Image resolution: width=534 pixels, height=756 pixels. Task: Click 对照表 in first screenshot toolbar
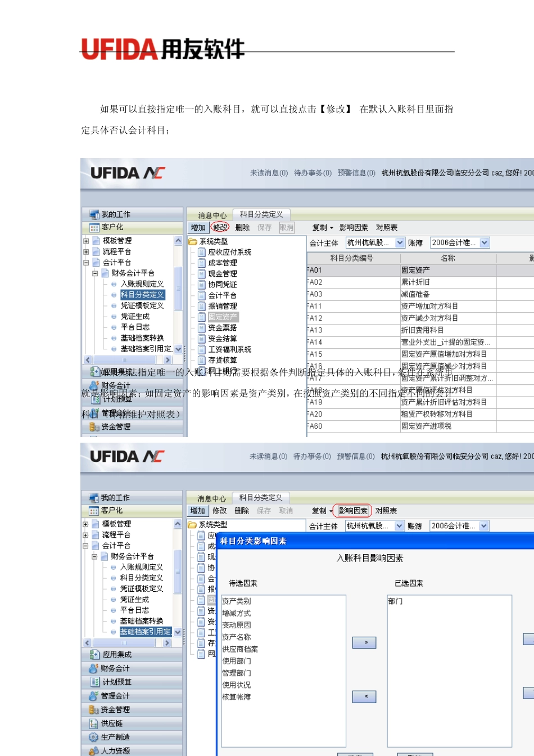click(386, 227)
